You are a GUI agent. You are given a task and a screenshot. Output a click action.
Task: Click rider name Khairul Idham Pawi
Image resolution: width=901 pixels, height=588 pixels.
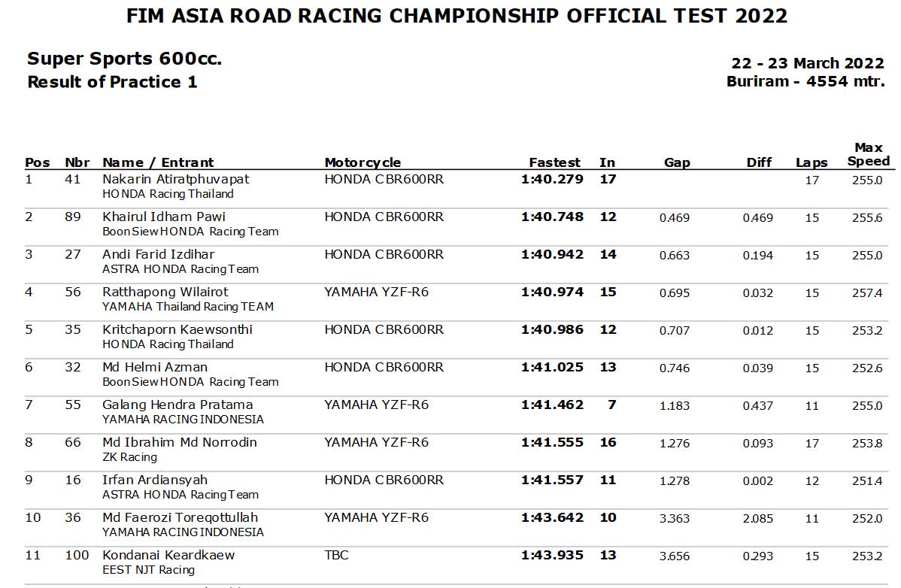click(x=164, y=217)
